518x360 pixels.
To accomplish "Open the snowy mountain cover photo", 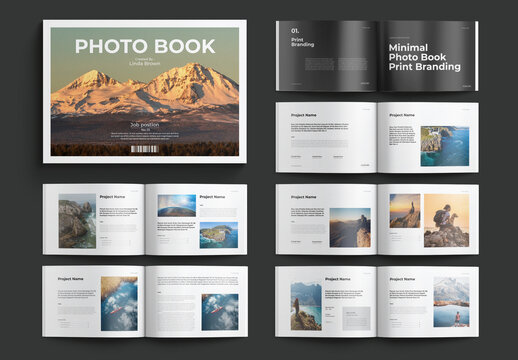I will tap(145, 92).
